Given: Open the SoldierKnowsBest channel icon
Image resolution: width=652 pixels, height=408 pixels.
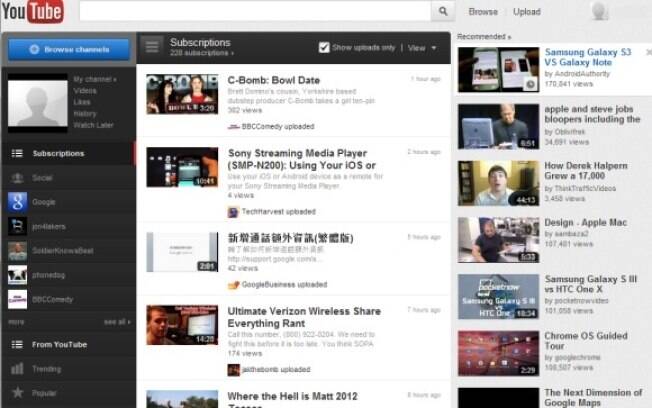Looking at the screenshot, I should (17, 251).
